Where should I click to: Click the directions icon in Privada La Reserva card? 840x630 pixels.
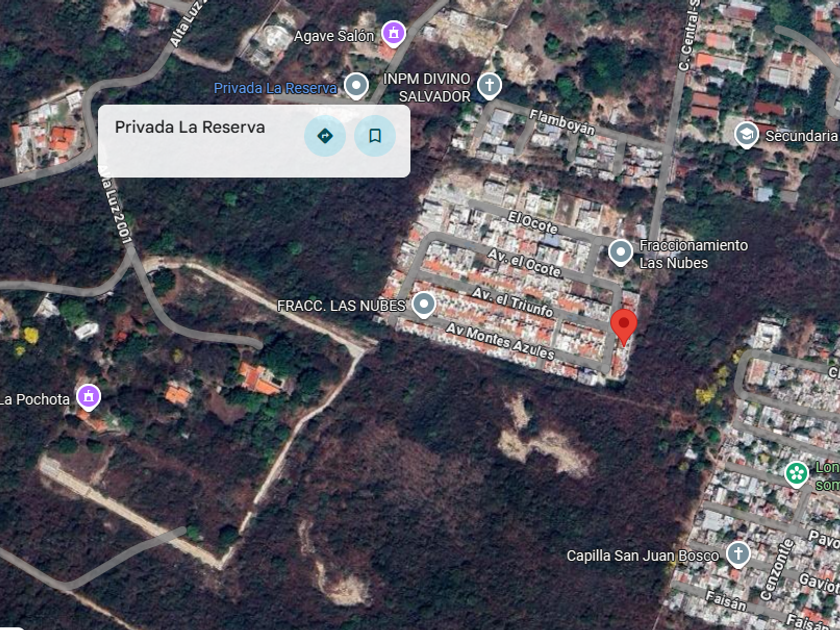coord(325,136)
